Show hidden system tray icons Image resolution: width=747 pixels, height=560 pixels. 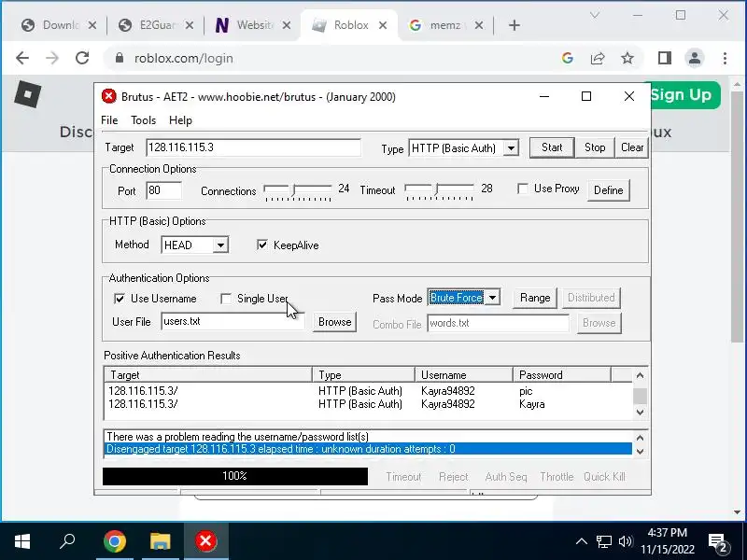(581, 541)
